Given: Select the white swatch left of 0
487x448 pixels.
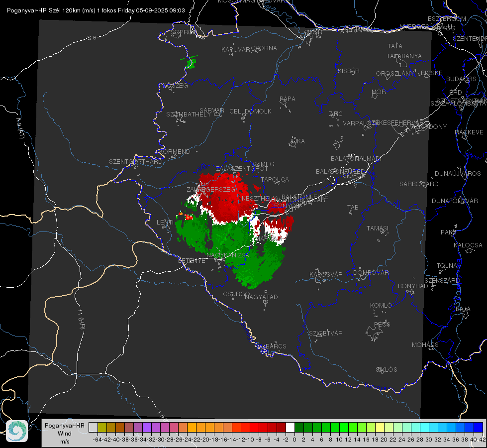Looking at the screenshot, I should [x=290, y=427].
